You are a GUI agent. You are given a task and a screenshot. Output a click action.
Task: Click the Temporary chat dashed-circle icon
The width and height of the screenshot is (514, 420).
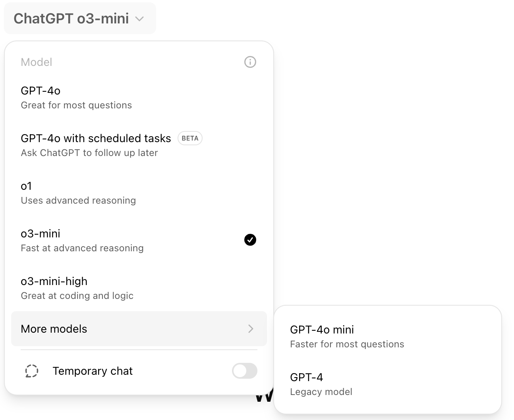pyautogui.click(x=32, y=371)
